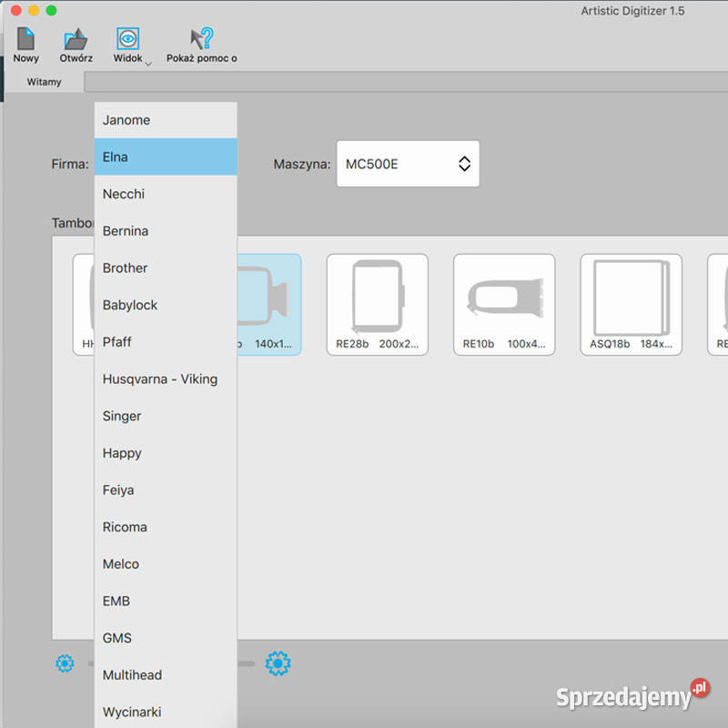This screenshot has height=728, width=728.
Task: Select Janome from the company list
Action: click(x=166, y=120)
